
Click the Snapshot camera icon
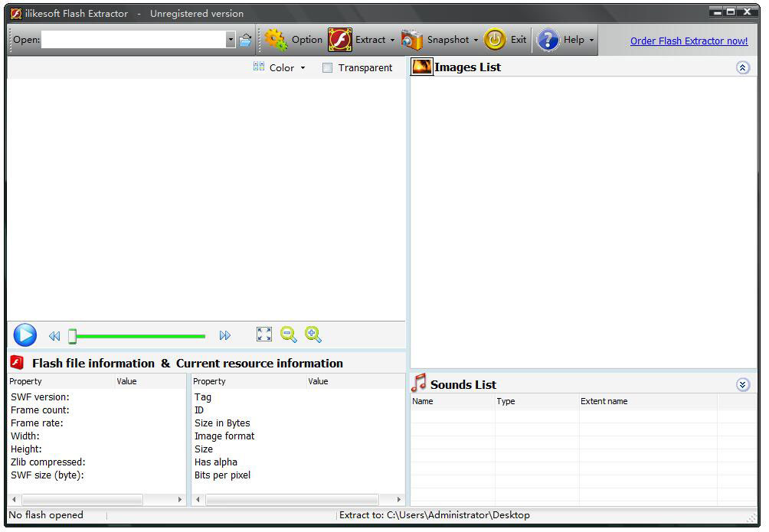[411, 40]
